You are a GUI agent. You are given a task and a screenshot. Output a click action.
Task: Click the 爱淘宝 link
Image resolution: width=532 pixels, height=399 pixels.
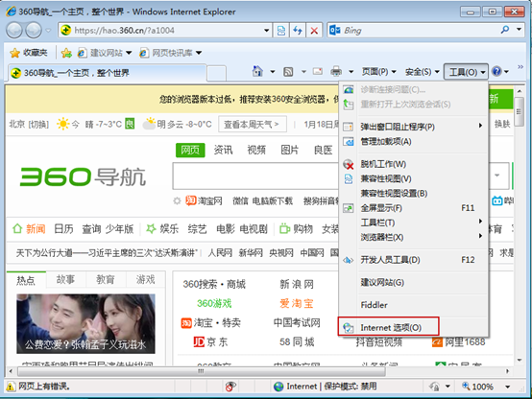296,303
